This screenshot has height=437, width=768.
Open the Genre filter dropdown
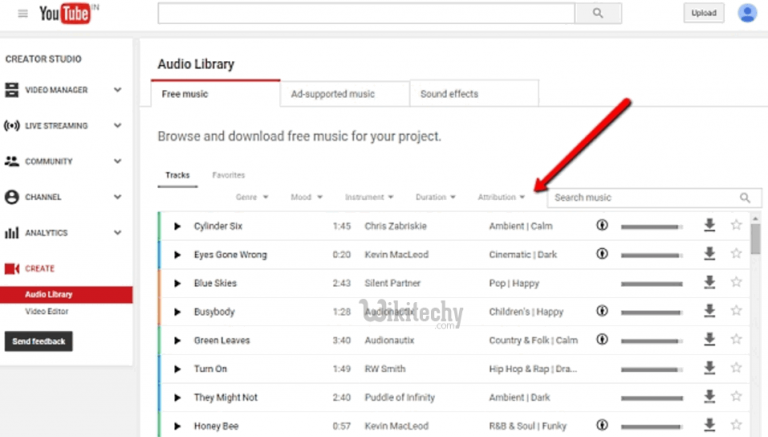[250, 197]
